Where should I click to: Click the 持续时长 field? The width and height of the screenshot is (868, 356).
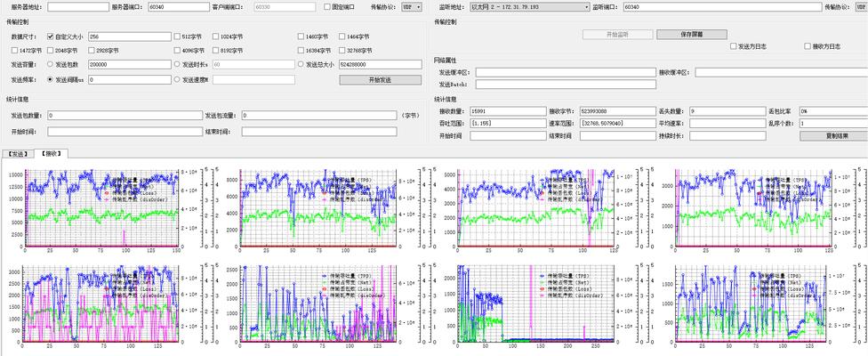pos(727,135)
